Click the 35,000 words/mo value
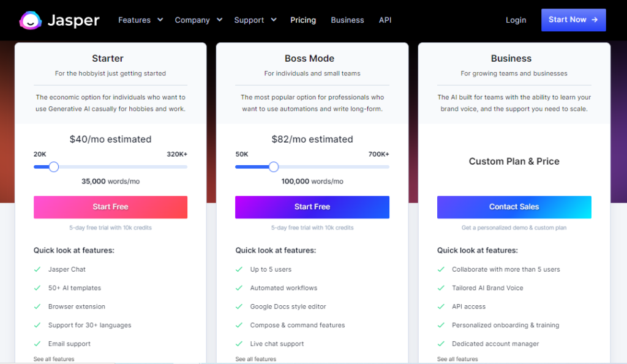 [x=110, y=182]
